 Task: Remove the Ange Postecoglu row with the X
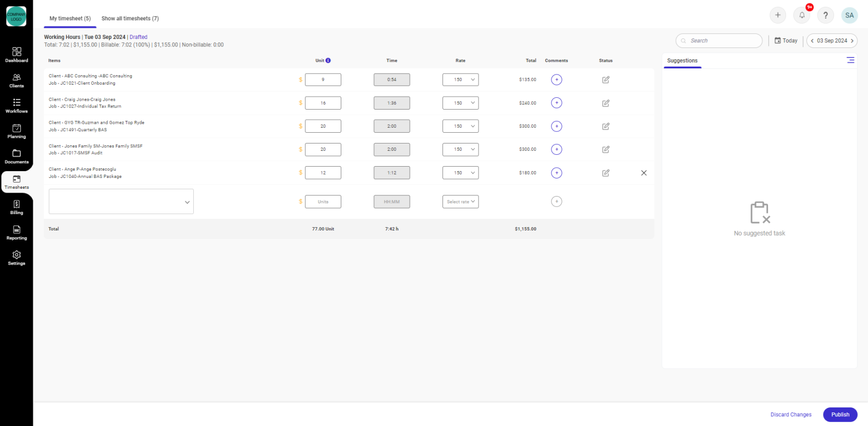click(644, 172)
